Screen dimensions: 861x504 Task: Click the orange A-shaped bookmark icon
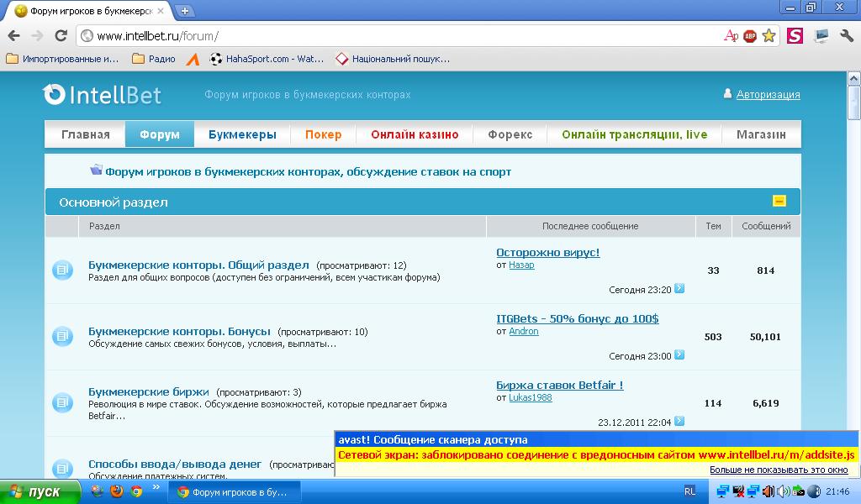coord(193,59)
